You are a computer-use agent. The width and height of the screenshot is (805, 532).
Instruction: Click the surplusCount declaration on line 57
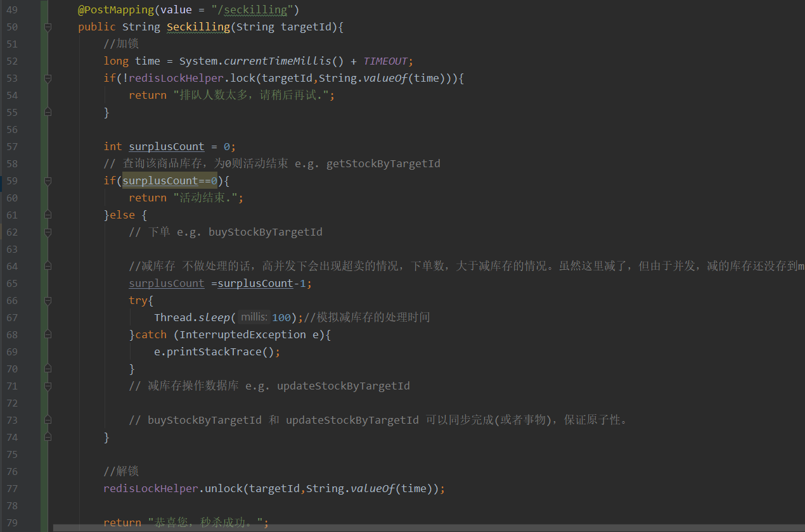coord(167,147)
